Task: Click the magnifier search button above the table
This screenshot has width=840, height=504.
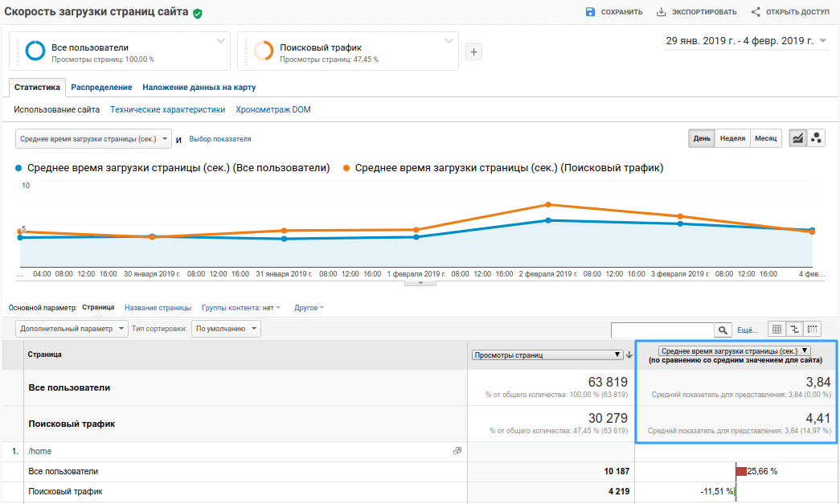Action: point(723,330)
